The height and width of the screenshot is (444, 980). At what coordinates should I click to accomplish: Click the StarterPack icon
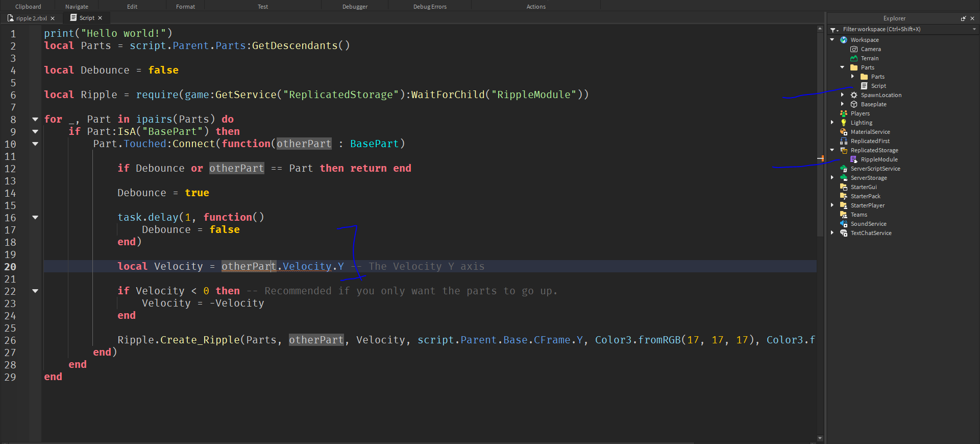tap(844, 196)
